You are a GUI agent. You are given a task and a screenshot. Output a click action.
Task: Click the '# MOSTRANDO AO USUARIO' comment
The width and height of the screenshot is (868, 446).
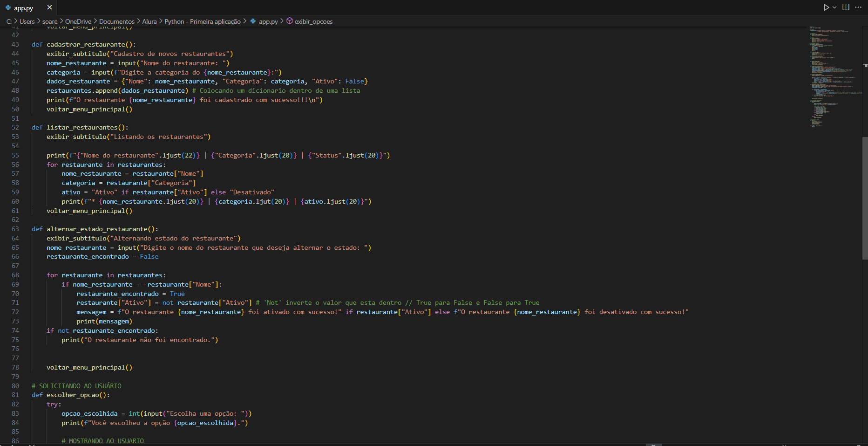click(x=103, y=441)
